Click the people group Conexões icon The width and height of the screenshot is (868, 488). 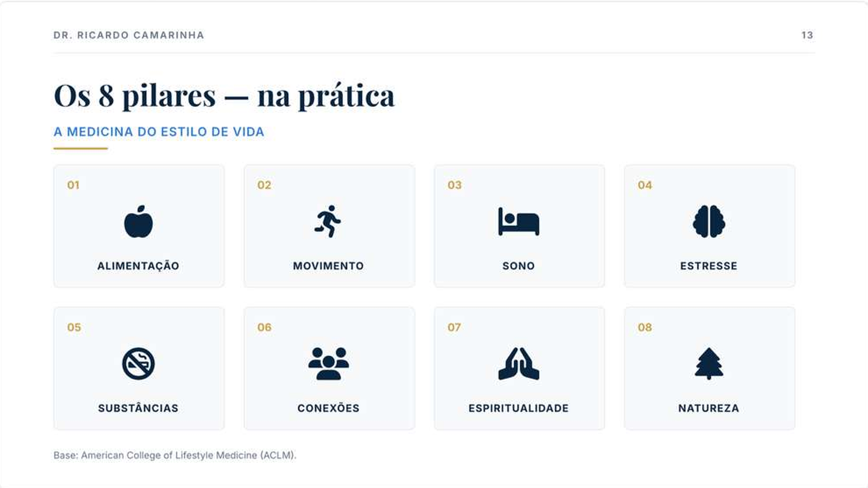coord(328,364)
